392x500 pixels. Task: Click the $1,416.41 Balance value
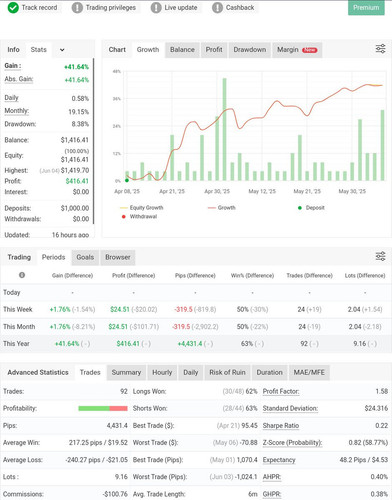(75, 140)
